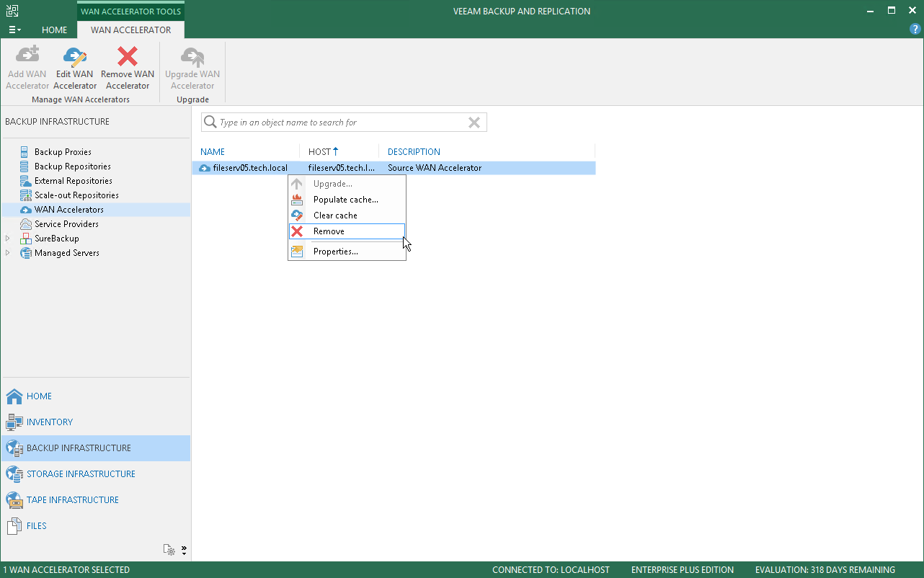Click EVALUATION: 318 DAYS REMAINING status text
Screen dimensions: 924x578
point(825,570)
